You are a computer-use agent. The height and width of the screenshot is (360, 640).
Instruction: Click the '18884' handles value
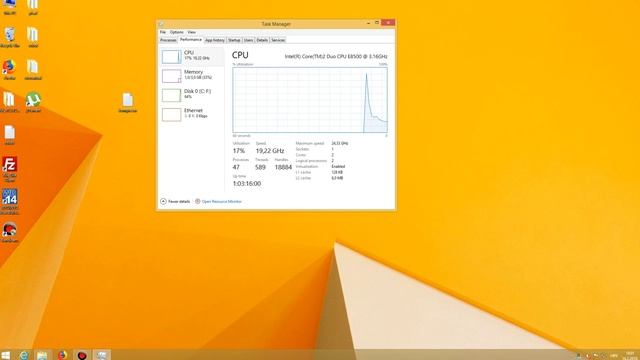pyautogui.click(x=283, y=167)
